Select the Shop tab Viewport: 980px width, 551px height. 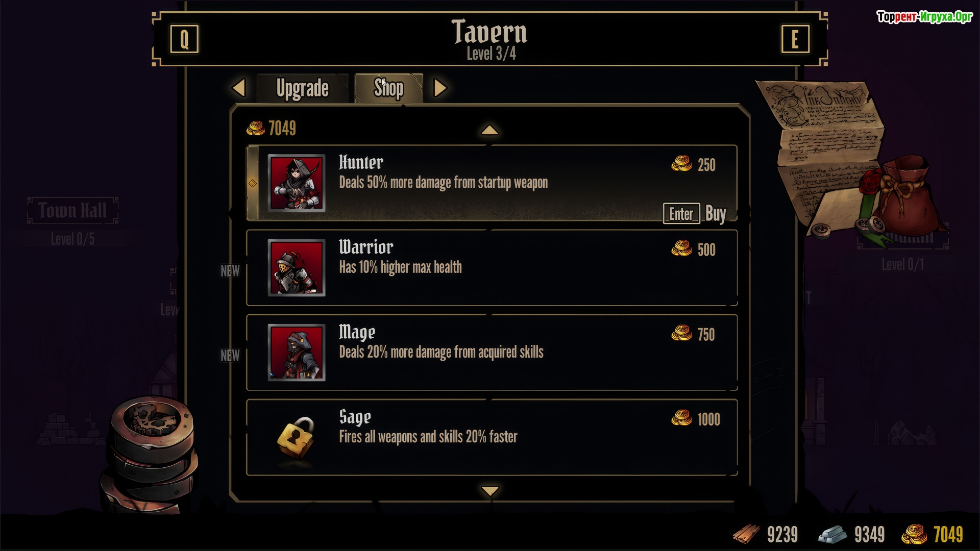pyautogui.click(x=388, y=88)
